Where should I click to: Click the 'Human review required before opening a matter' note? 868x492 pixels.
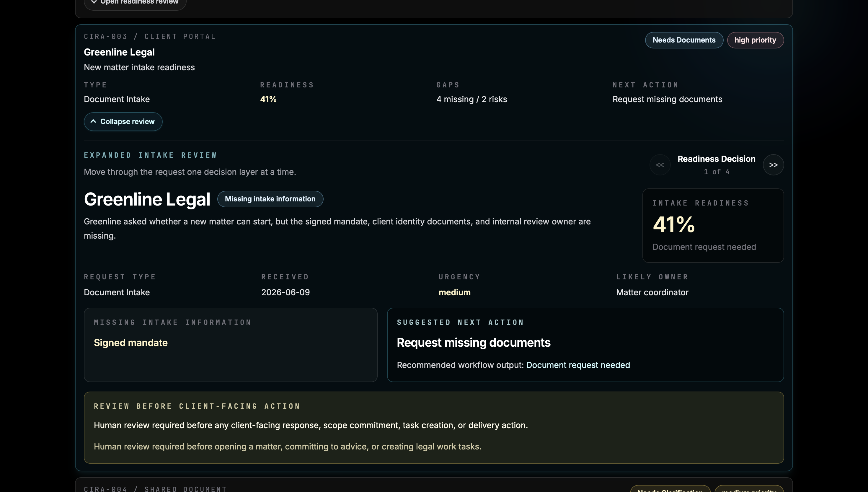coord(288,447)
